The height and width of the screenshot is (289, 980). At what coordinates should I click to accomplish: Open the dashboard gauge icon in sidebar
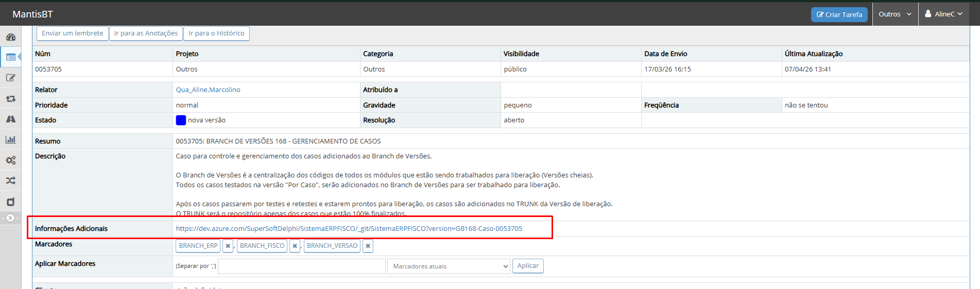(x=10, y=37)
